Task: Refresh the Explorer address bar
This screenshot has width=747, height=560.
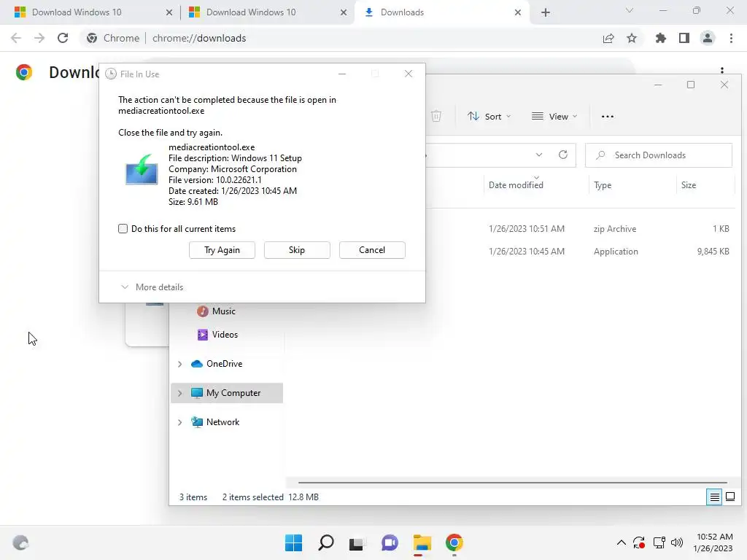Action: [563, 155]
